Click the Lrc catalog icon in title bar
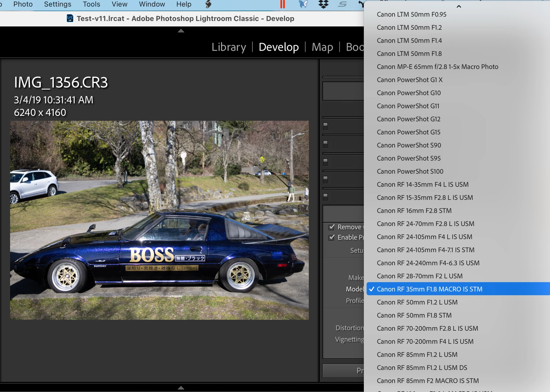This screenshot has height=392, width=550. pyautogui.click(x=70, y=18)
